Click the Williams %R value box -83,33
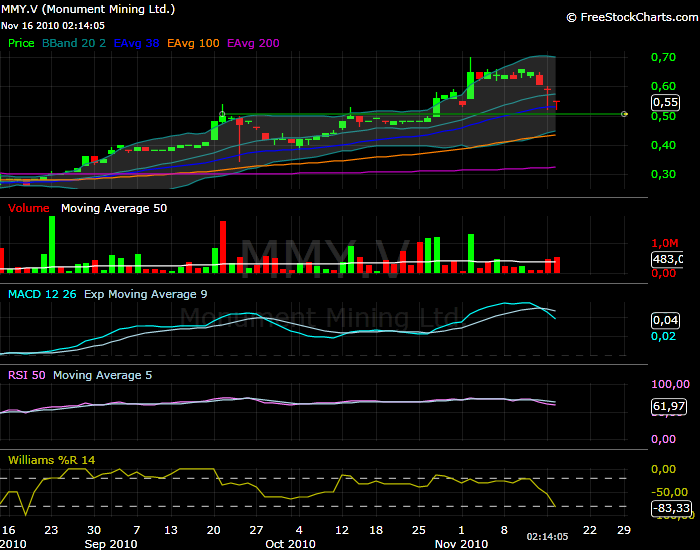Screen dimensions: 700x550 (x=671, y=508)
